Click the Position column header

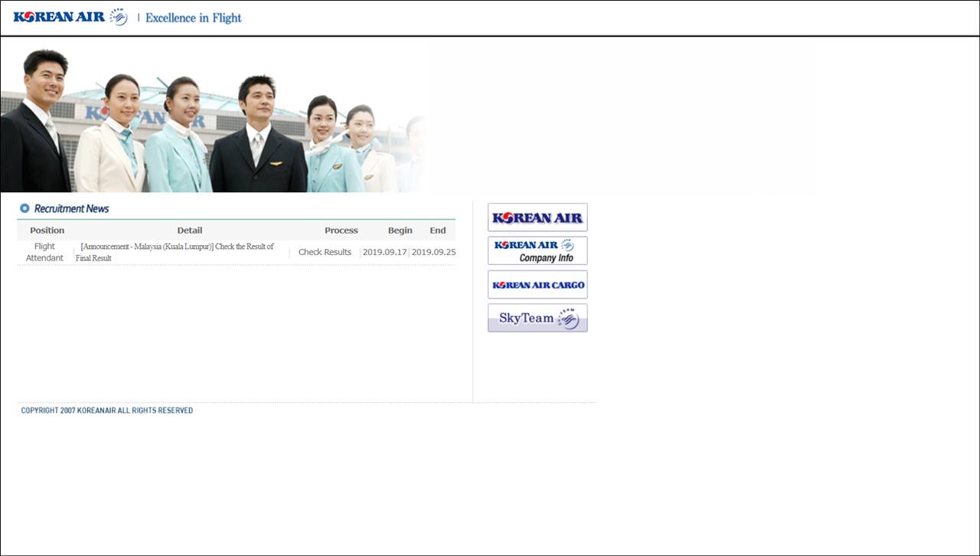click(x=47, y=230)
